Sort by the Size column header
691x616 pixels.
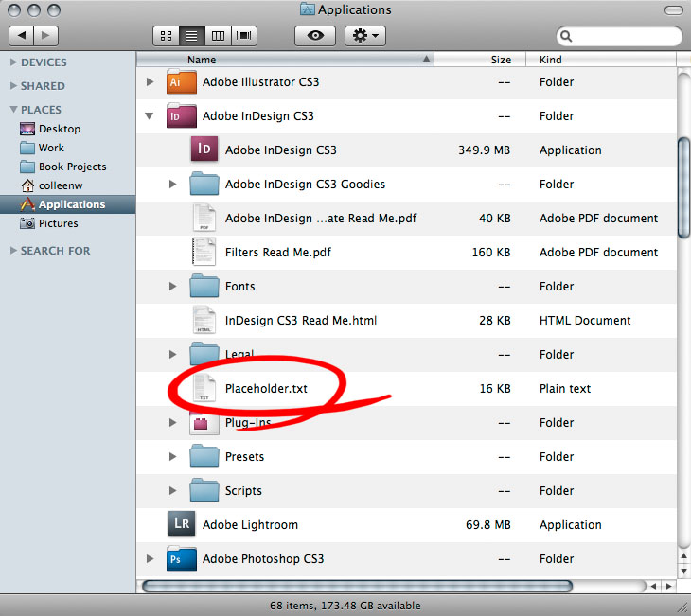(x=480, y=60)
